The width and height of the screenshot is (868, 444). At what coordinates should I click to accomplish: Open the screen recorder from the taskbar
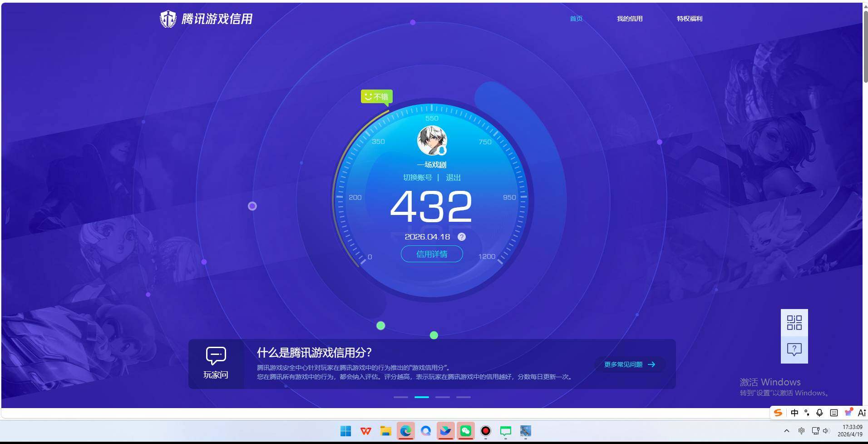tap(485, 431)
